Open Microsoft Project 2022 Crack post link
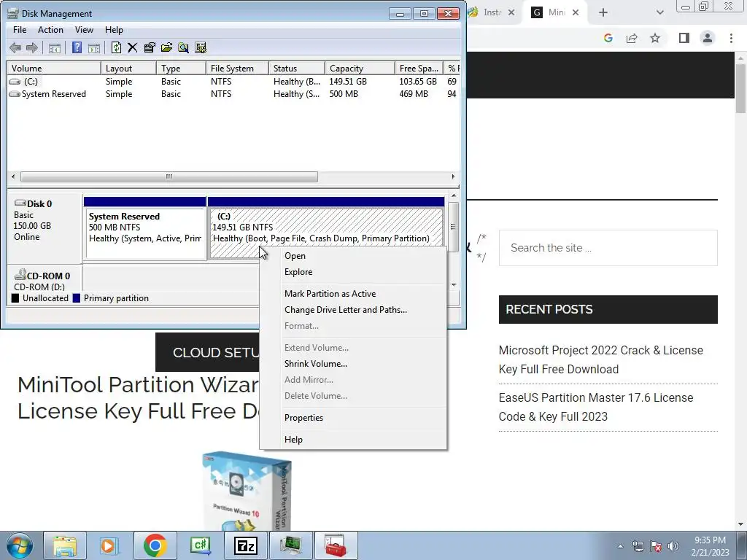This screenshot has height=560, width=747. click(x=600, y=359)
